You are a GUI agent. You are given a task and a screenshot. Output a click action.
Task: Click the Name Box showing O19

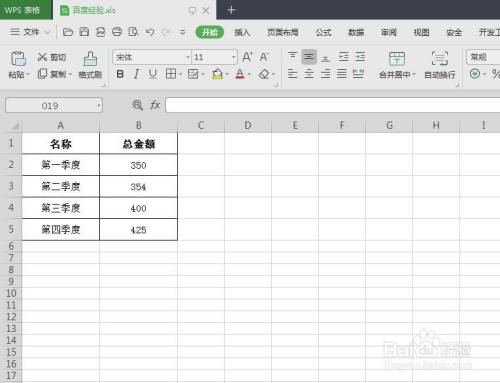click(54, 106)
